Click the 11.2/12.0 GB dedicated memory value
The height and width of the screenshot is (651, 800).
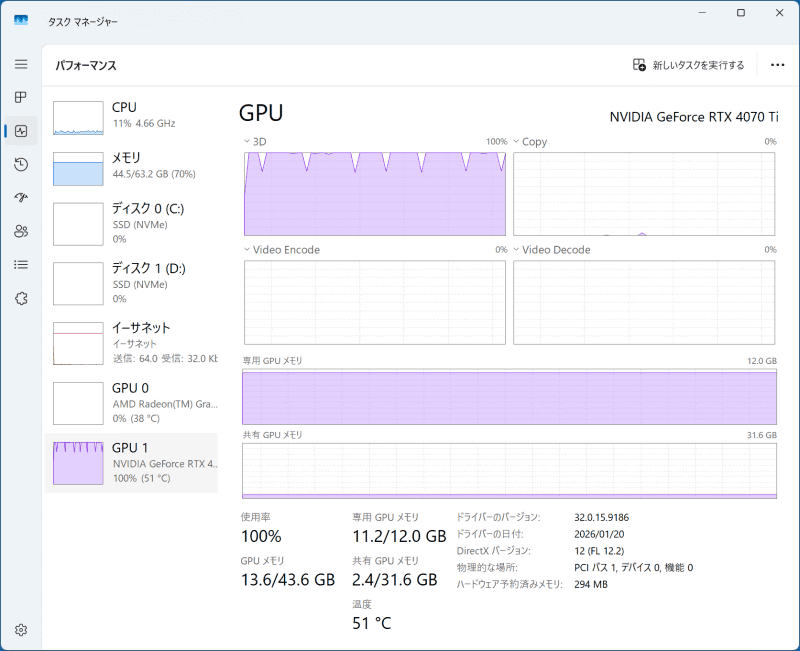[x=399, y=536]
